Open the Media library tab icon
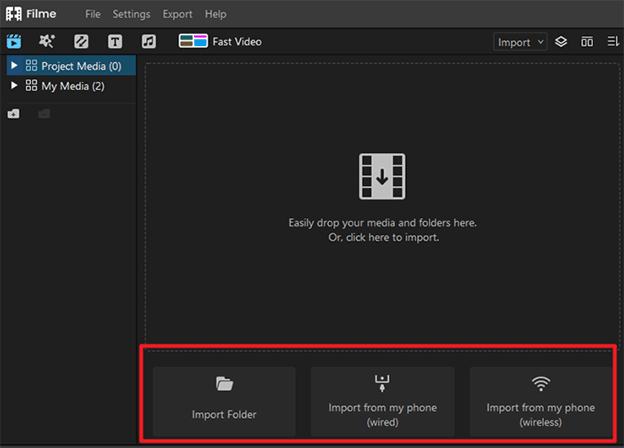624x448 pixels. 14,42
